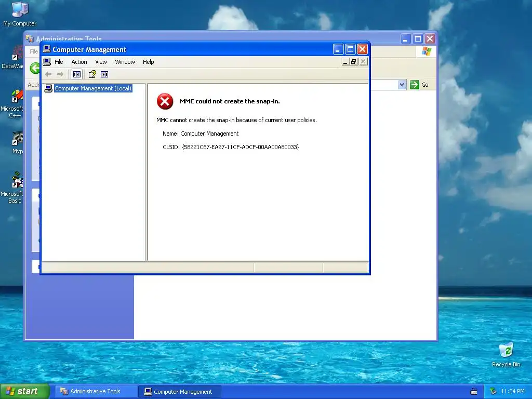Select the DataWa desktop shortcut
This screenshot has height=399, width=532.
coord(14,58)
